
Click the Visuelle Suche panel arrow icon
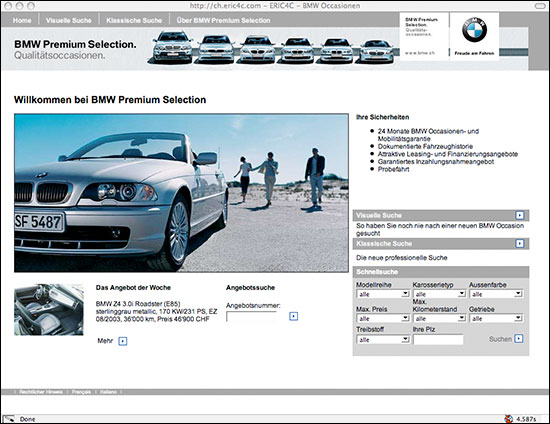[519, 215]
